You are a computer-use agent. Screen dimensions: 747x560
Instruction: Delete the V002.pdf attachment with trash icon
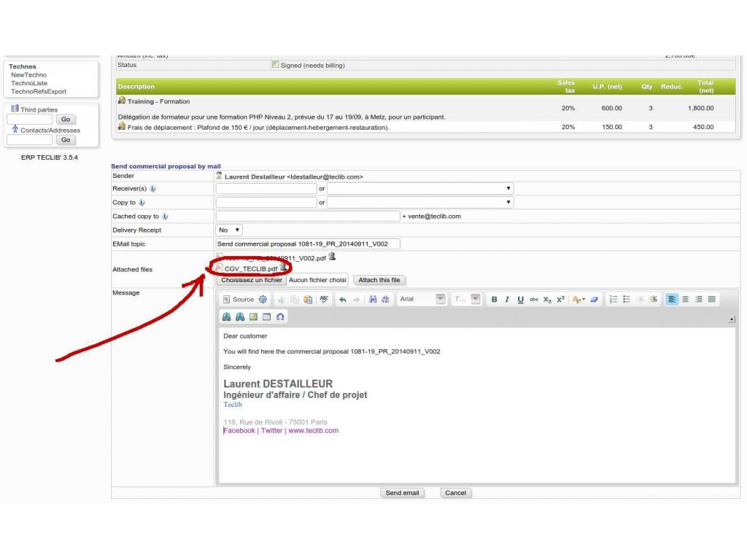click(x=332, y=257)
